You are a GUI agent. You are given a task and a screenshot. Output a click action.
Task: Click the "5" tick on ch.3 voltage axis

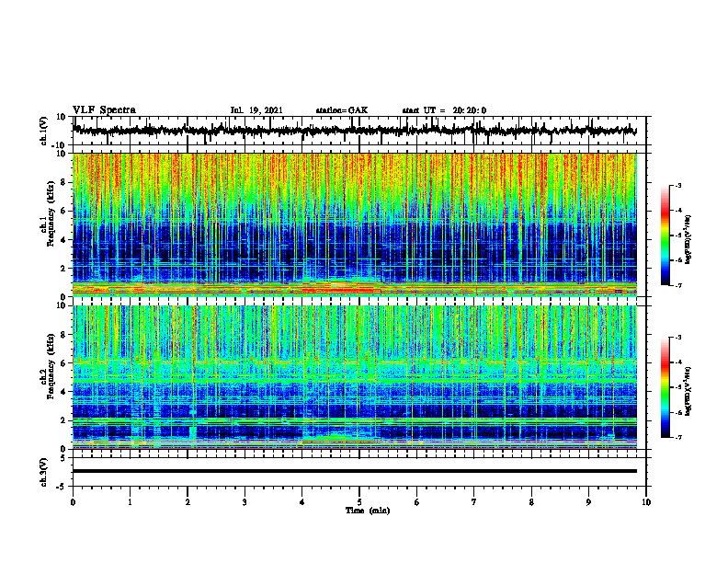pyautogui.click(x=63, y=458)
